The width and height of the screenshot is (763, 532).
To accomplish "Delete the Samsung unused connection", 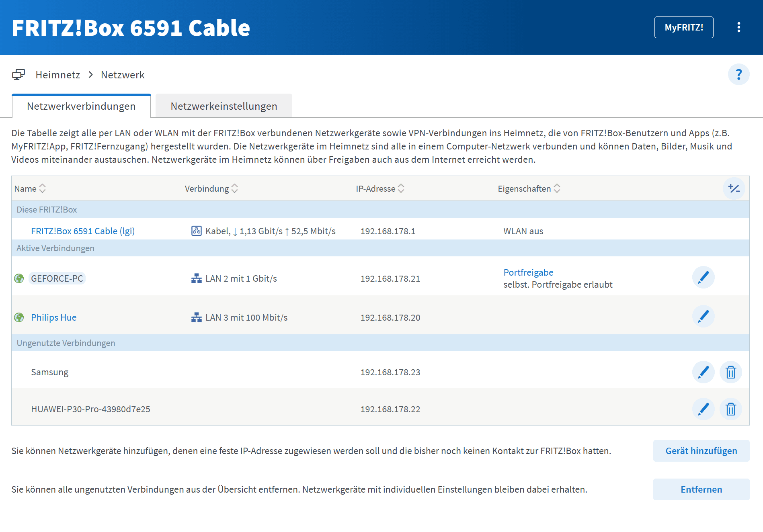I will pos(730,372).
